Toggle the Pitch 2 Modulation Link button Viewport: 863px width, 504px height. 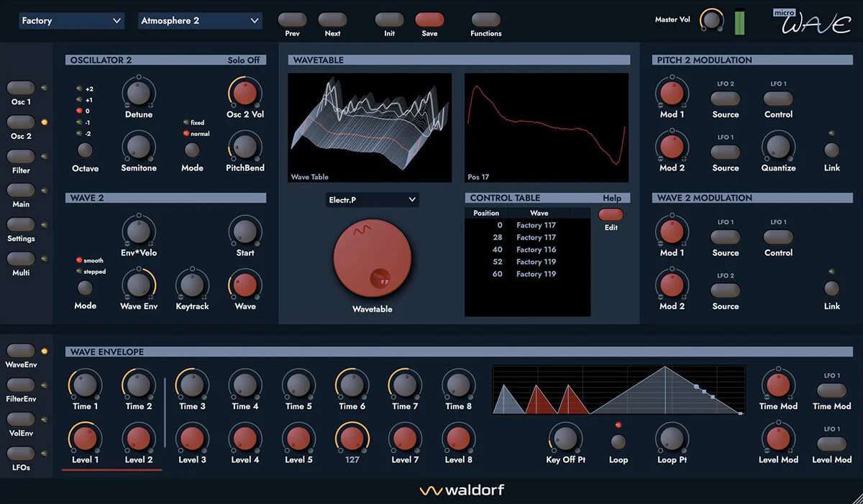click(831, 150)
